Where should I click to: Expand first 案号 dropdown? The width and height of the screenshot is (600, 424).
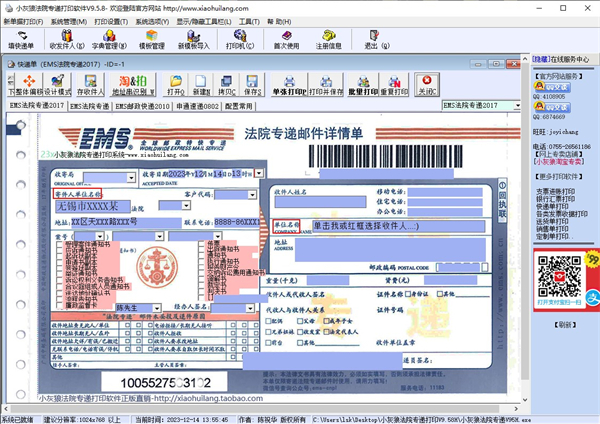[x=99, y=236]
